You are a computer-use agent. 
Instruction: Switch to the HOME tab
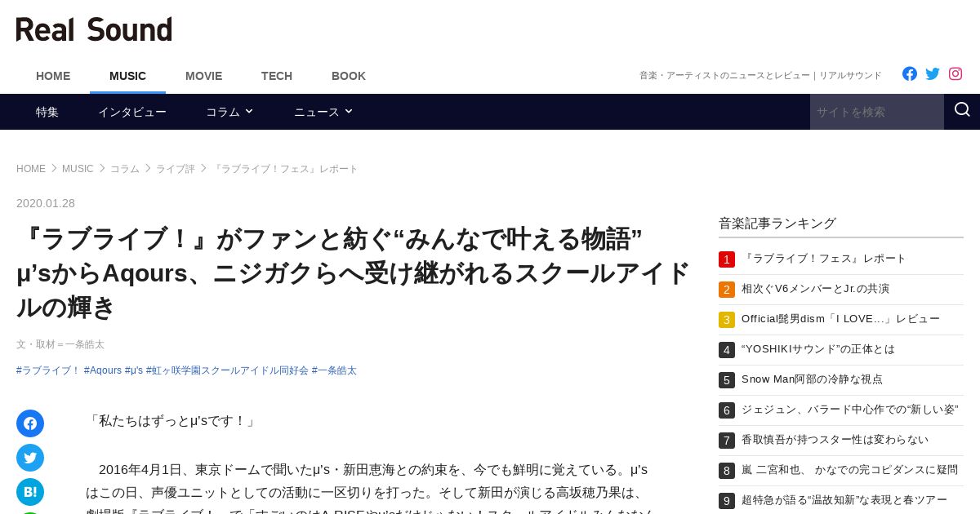click(x=53, y=76)
